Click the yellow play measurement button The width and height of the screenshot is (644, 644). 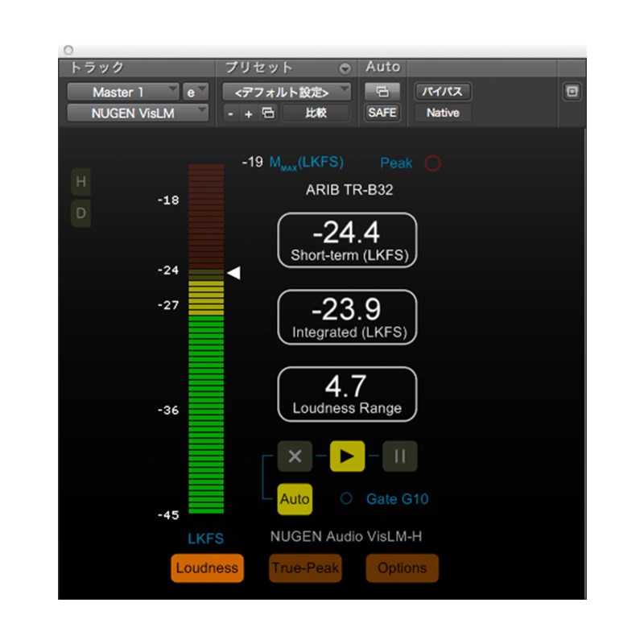(x=347, y=456)
